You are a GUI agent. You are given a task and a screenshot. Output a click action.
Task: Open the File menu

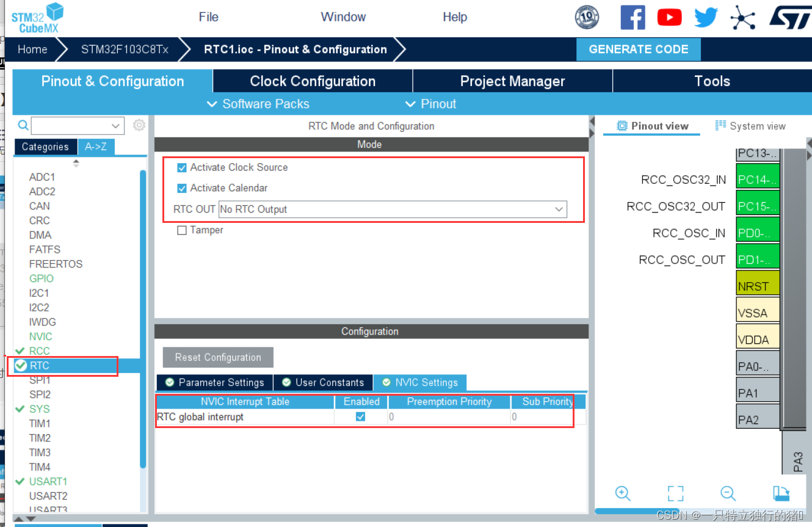click(209, 17)
